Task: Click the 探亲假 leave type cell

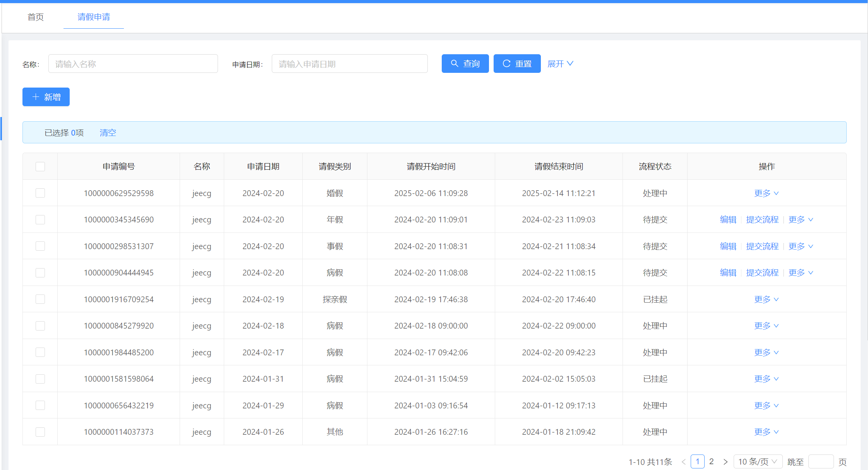Action: (335, 299)
